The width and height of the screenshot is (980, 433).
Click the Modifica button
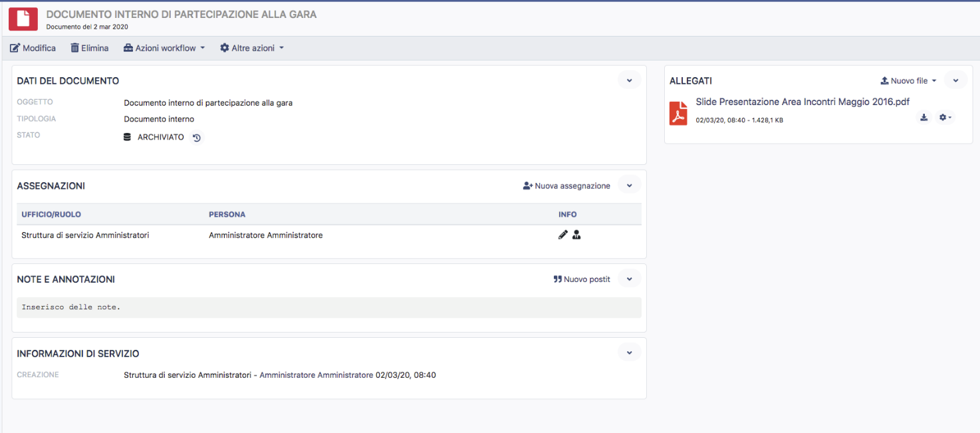point(33,48)
